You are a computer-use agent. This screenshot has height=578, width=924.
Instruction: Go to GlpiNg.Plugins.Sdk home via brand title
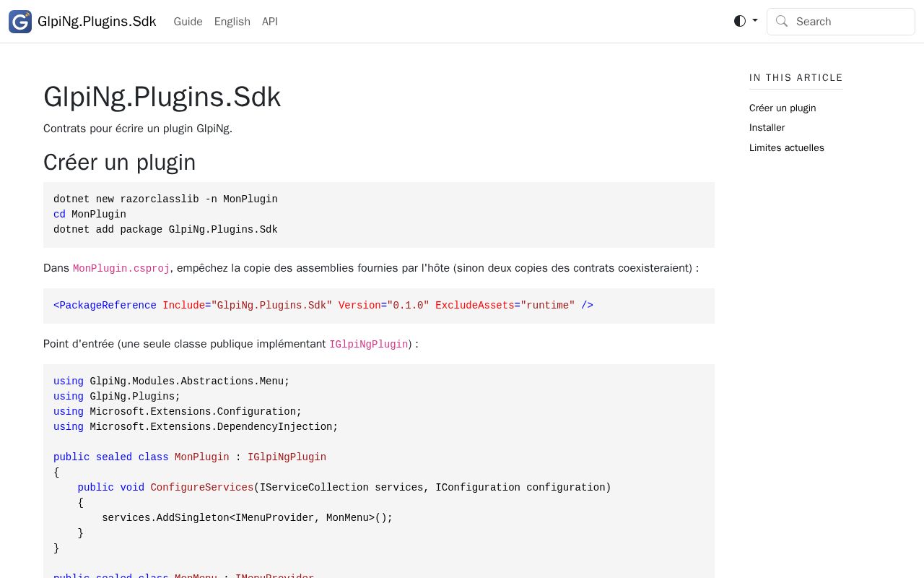point(97,22)
